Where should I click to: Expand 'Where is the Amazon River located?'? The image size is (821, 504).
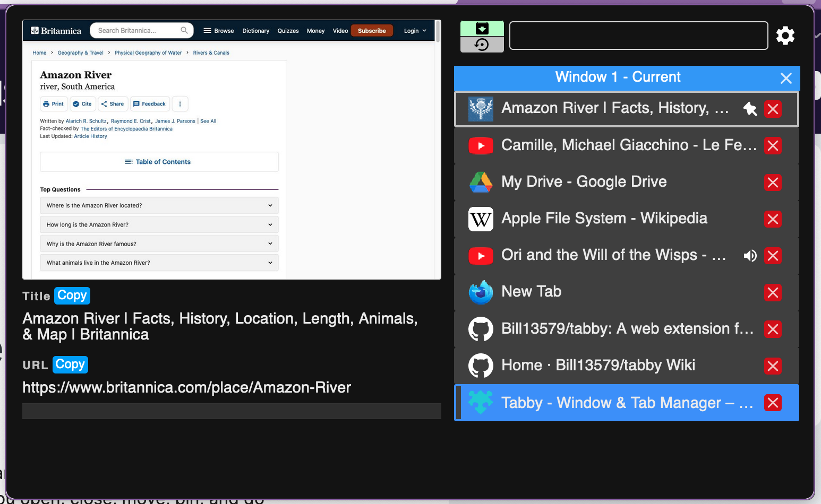click(x=159, y=205)
